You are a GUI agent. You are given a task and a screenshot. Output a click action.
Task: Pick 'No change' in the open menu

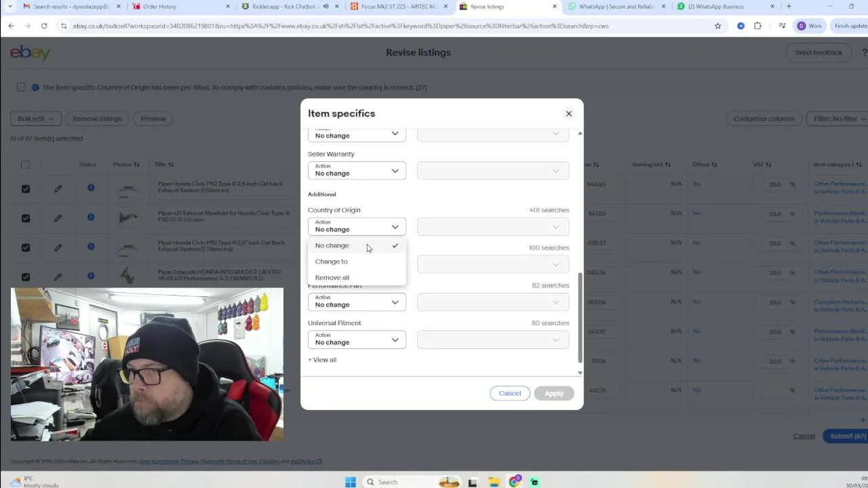pyautogui.click(x=357, y=245)
